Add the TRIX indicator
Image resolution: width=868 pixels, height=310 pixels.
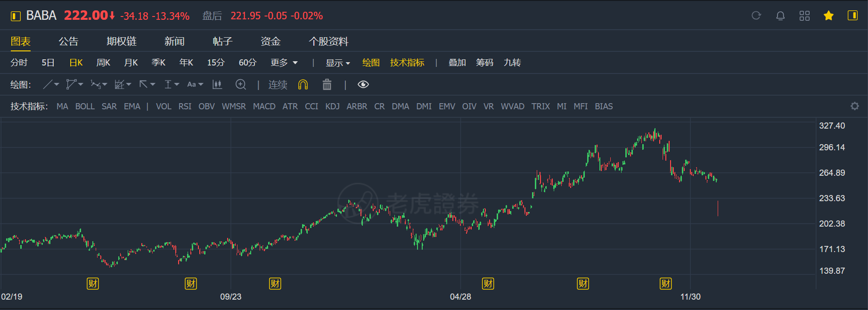pos(540,106)
